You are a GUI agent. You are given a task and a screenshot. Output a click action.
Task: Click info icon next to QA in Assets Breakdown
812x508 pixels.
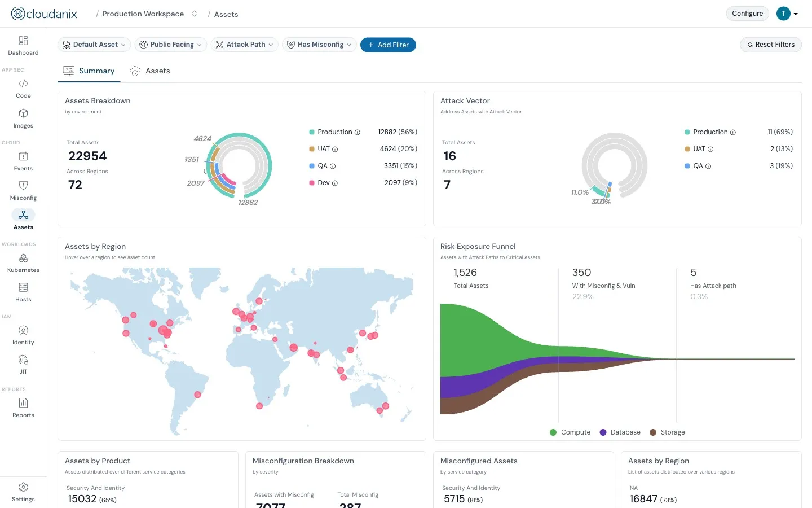click(333, 166)
